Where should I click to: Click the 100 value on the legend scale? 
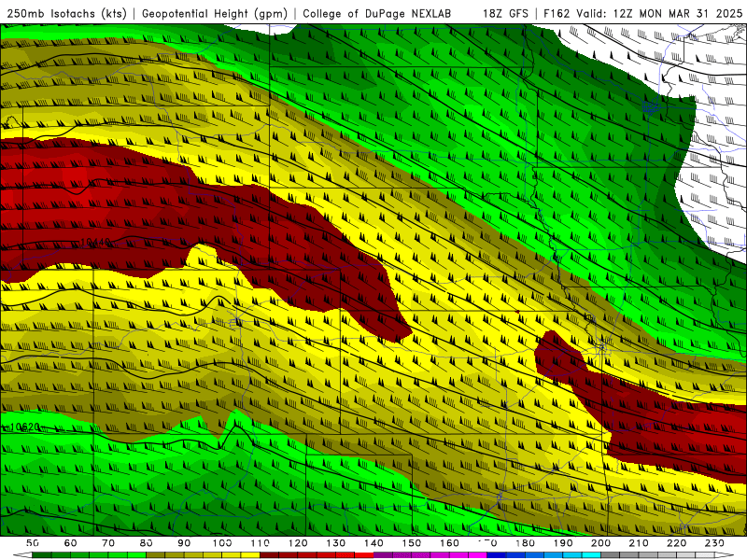[222, 543]
